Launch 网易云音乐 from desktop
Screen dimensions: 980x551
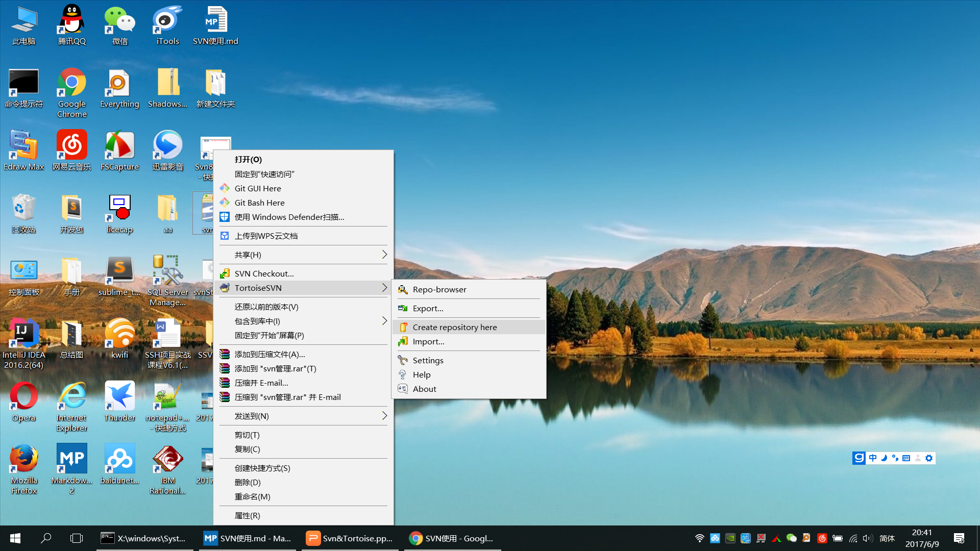(x=72, y=151)
